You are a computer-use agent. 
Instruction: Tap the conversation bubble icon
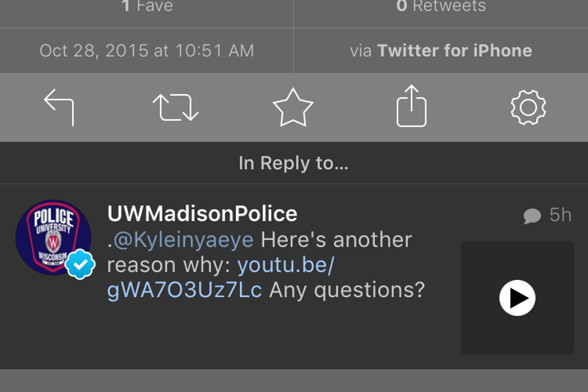pyautogui.click(x=532, y=216)
